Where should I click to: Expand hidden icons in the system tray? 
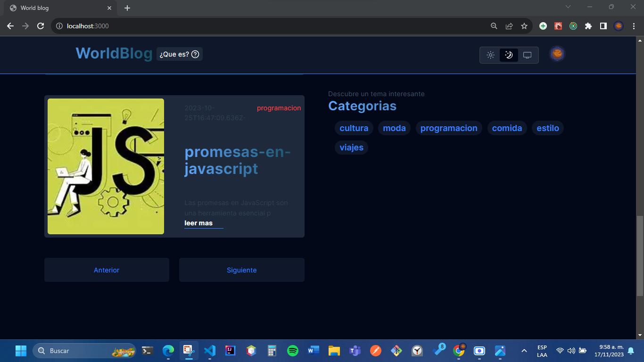pos(524,351)
